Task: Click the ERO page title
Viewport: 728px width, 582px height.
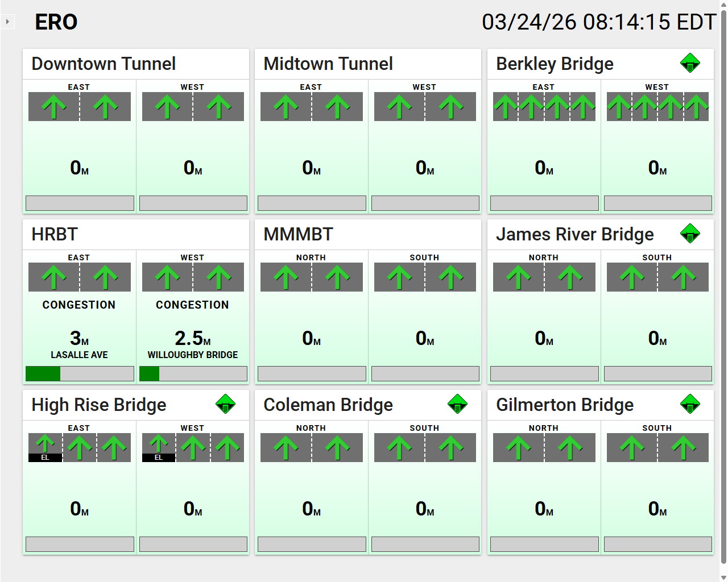Action: tap(56, 22)
